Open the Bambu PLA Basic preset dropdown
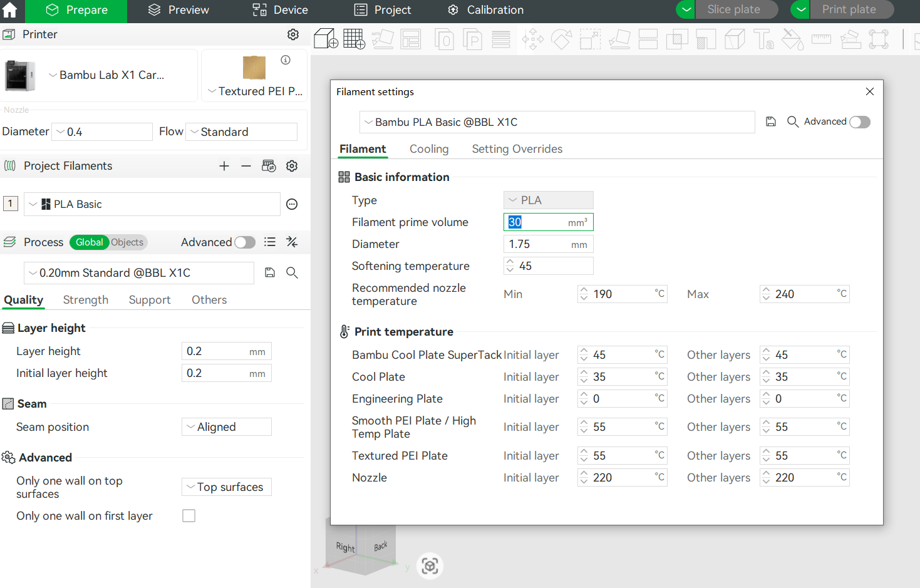 pos(557,122)
